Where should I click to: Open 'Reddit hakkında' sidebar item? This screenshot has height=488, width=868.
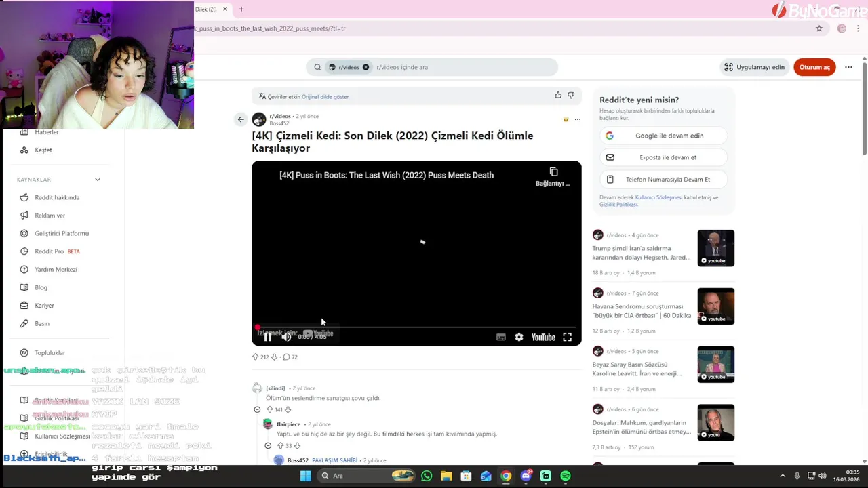tap(57, 197)
